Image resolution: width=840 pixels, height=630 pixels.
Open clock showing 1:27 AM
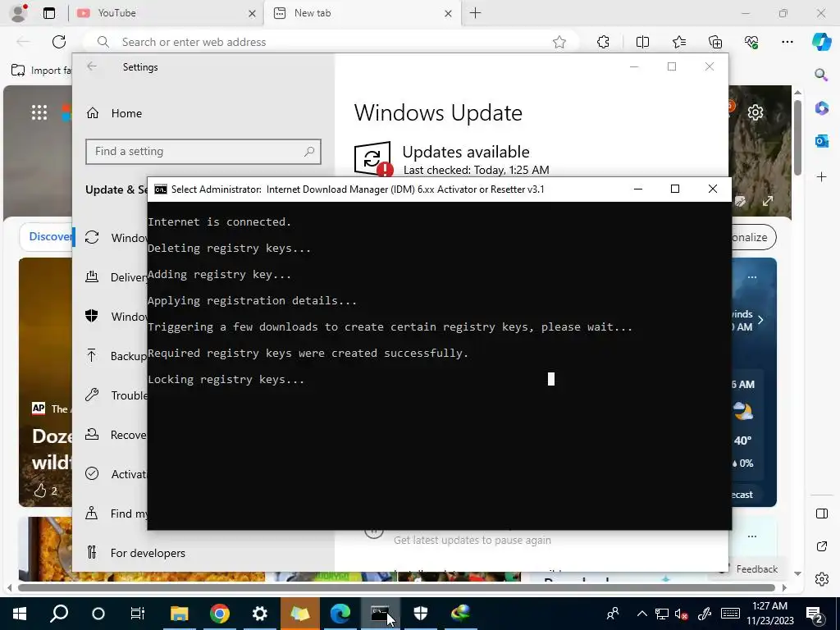pos(769,614)
